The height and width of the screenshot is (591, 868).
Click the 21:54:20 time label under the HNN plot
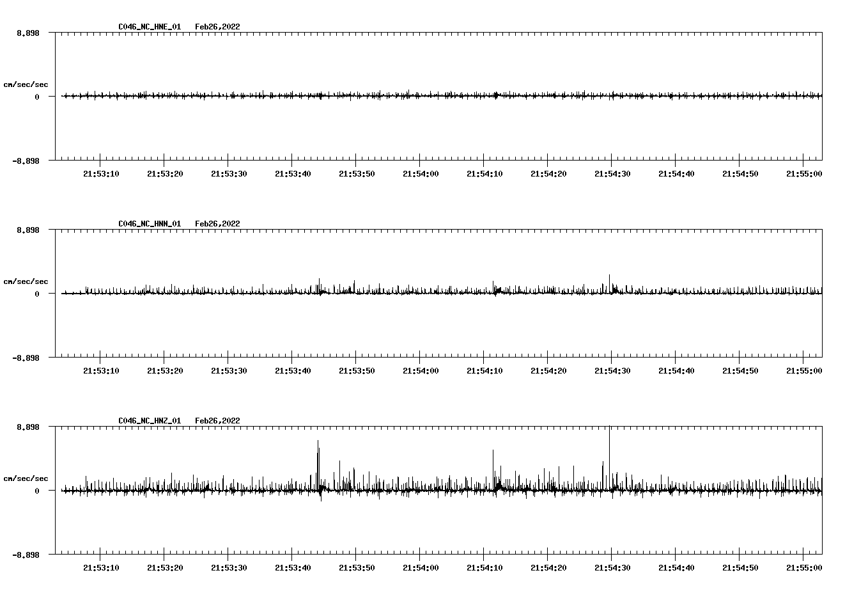[548, 371]
